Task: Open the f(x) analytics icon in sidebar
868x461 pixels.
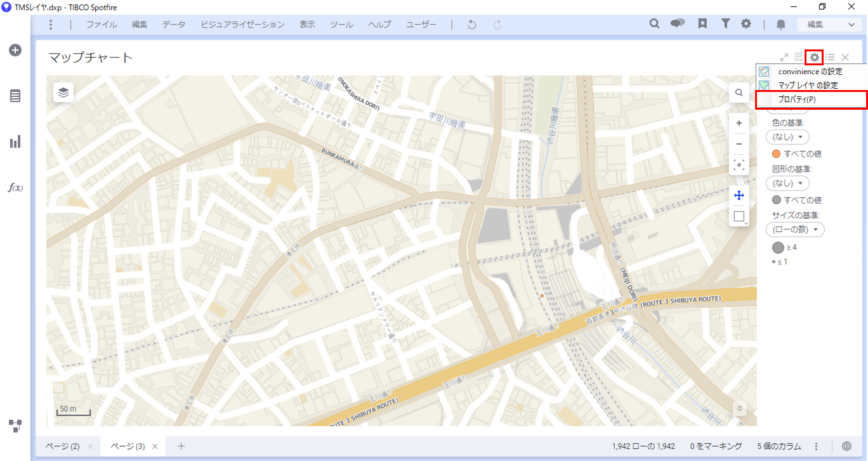Action: 15,187
